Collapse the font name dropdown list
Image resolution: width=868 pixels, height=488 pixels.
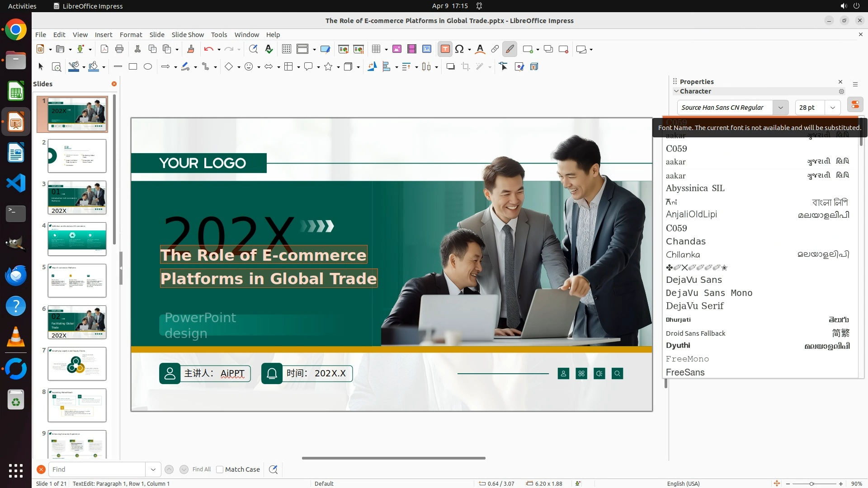780,108
